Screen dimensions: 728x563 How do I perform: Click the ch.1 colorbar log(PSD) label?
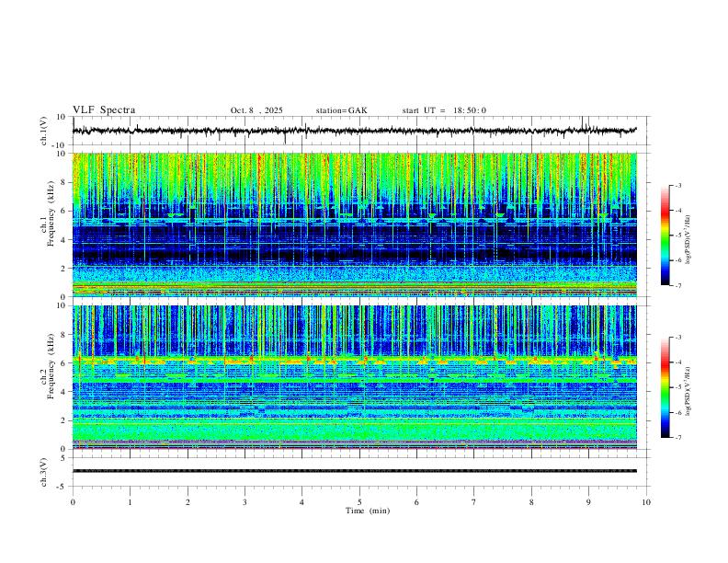[688, 239]
